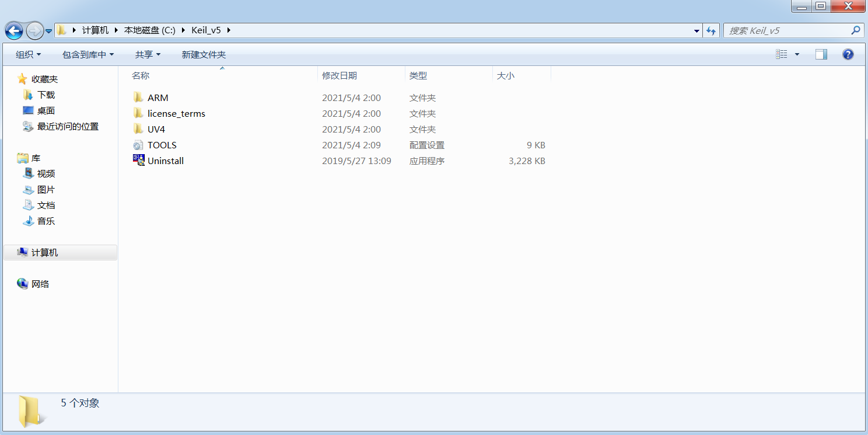Select the license_terms file name
The height and width of the screenshot is (435, 868).
coord(177,114)
